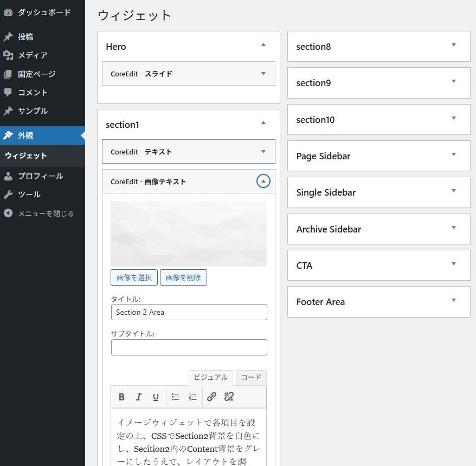Screen dimensions: 476x466
Task: Click the サブタイトル input field
Action: point(189,347)
